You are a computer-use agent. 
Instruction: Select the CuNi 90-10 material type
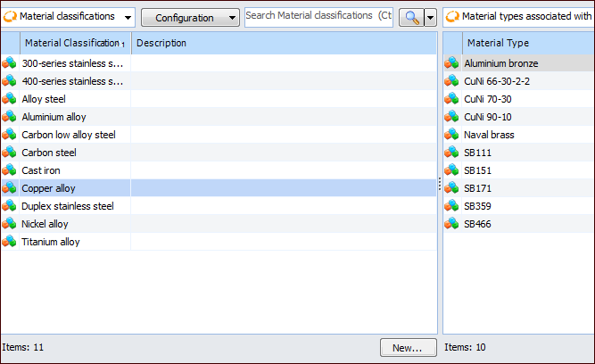click(488, 117)
